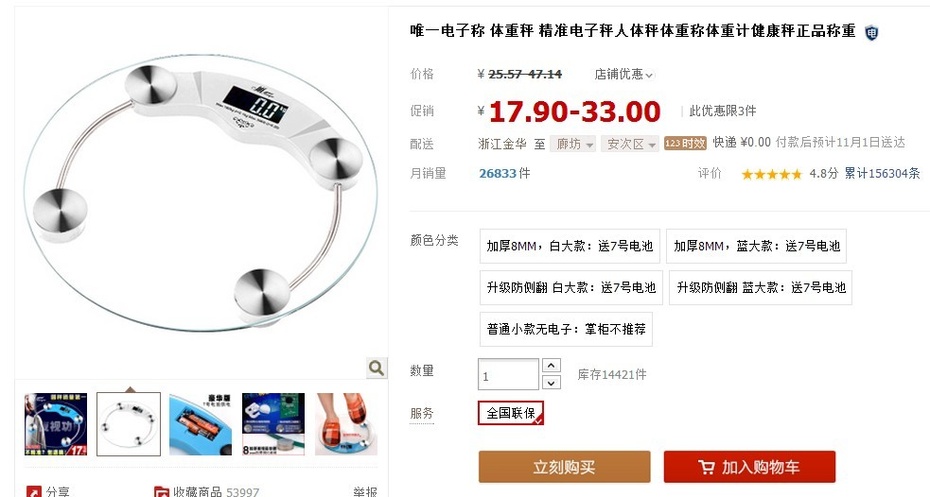Toggle the 全国联保 service option
930x497 pixels.
(x=511, y=413)
